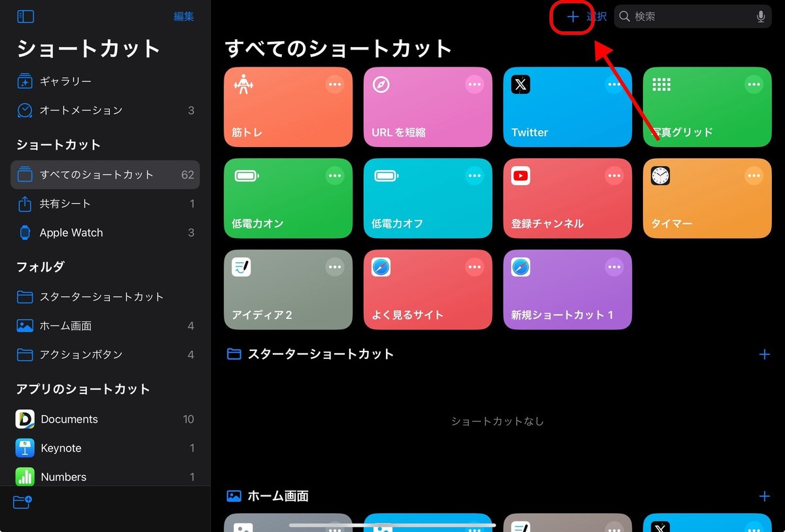
Task: Add shortcut to ホーム画面 section
Action: pos(764,497)
